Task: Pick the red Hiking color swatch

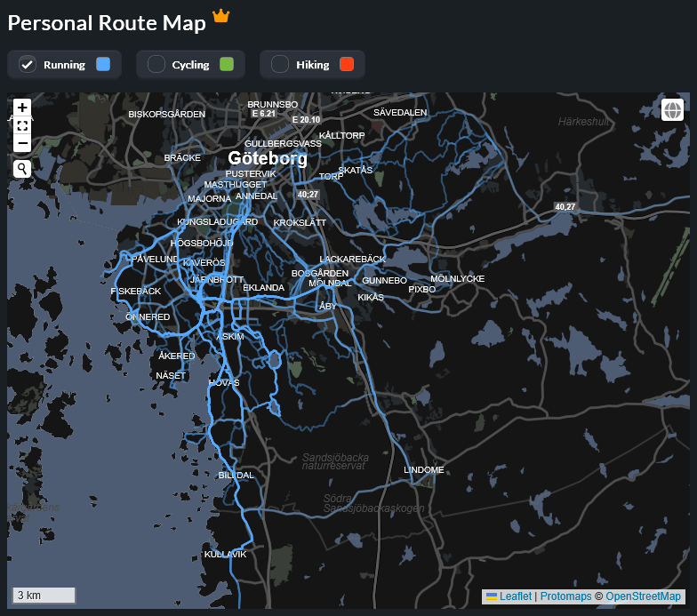Action: (347, 64)
